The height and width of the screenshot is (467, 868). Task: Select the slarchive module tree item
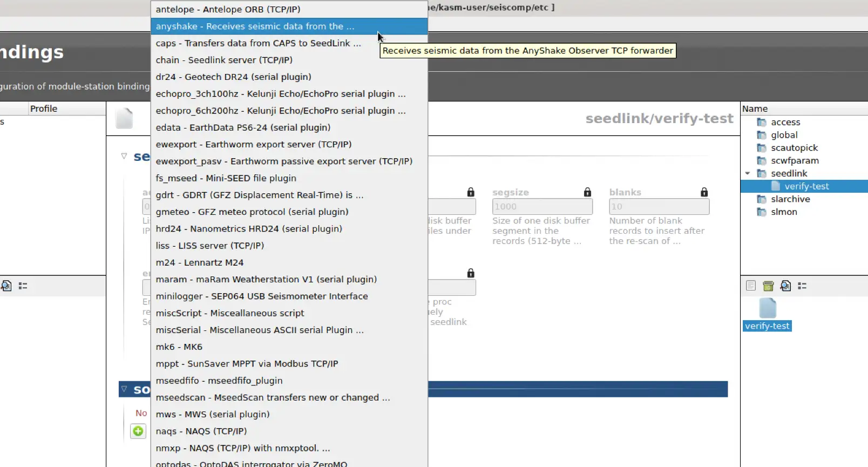point(790,199)
